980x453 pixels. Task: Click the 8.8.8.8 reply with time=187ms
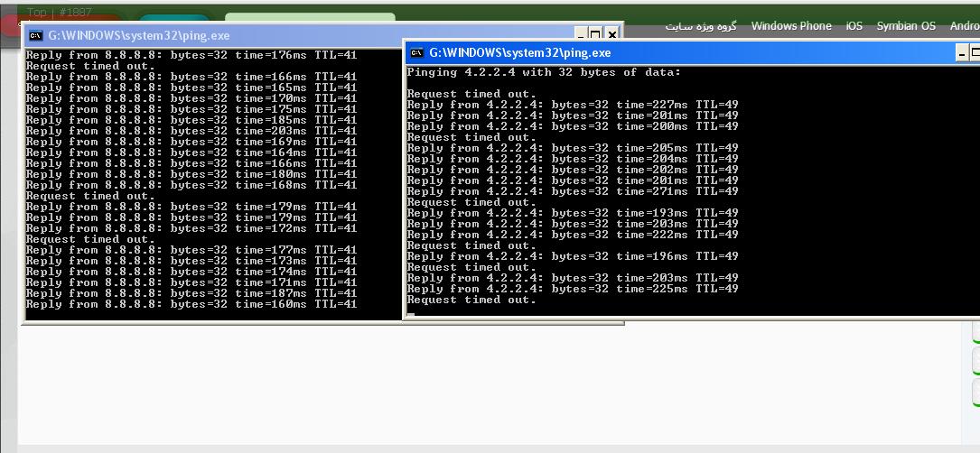point(191,293)
